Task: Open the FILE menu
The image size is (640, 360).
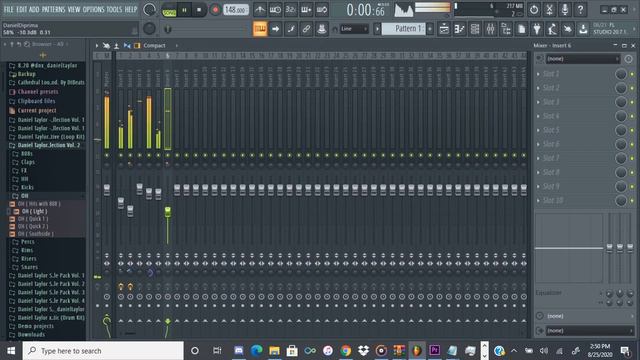Action: pyautogui.click(x=9, y=9)
